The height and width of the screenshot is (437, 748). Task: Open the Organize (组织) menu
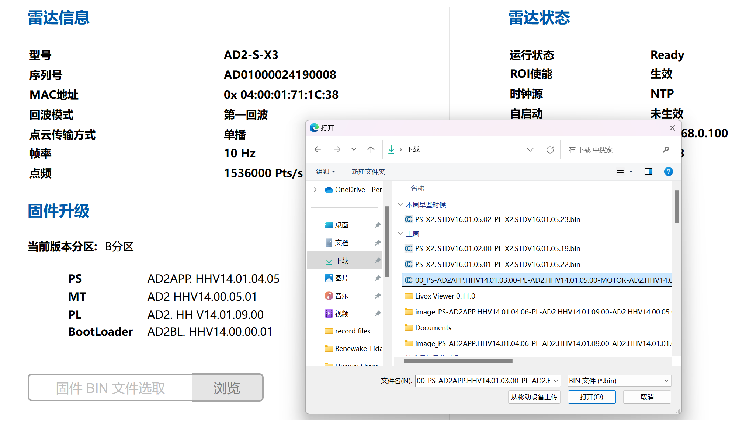coord(325,172)
